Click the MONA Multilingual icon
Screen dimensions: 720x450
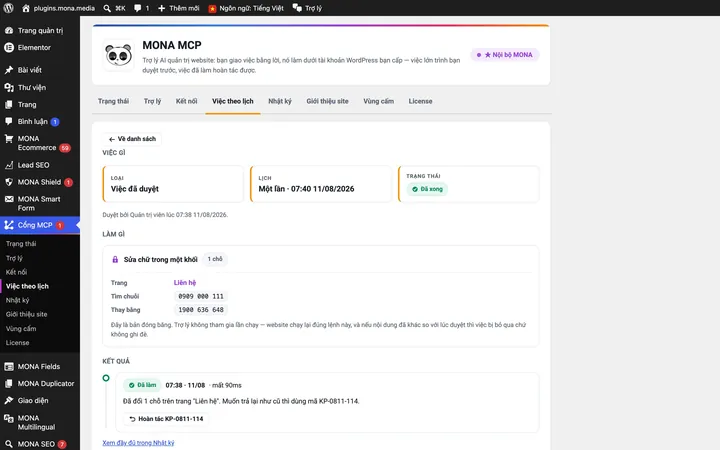9,418
